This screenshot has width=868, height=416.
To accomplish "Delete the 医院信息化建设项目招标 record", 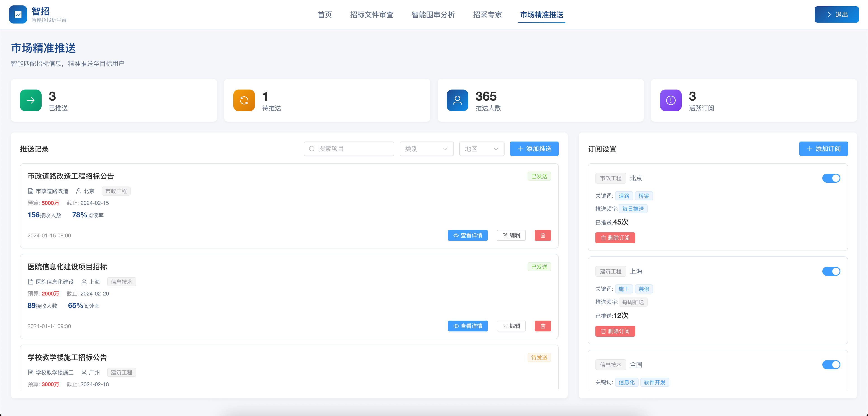I will point(542,326).
